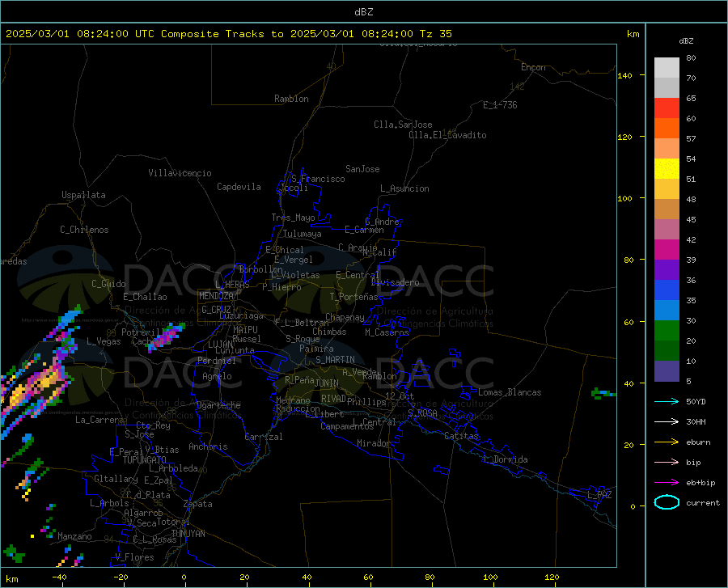Click the 'Tulumaya' map label
This screenshot has width=728, height=588.
point(303,234)
